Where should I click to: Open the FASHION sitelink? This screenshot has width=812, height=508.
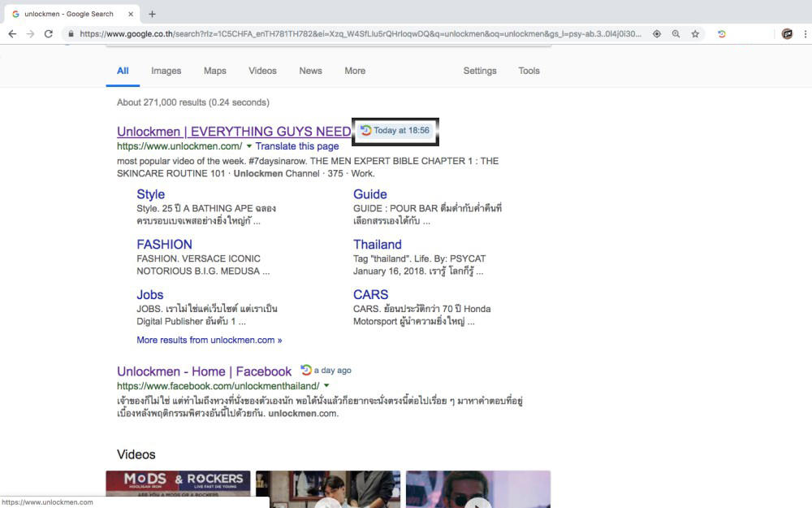(164, 245)
